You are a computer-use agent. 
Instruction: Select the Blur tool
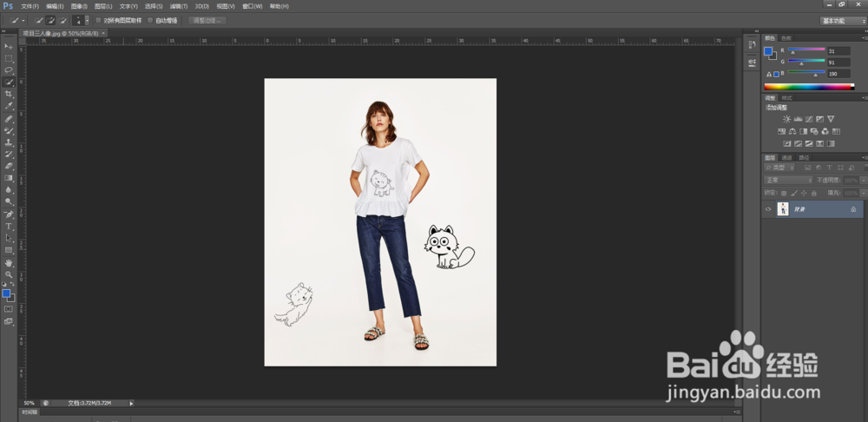(x=9, y=190)
